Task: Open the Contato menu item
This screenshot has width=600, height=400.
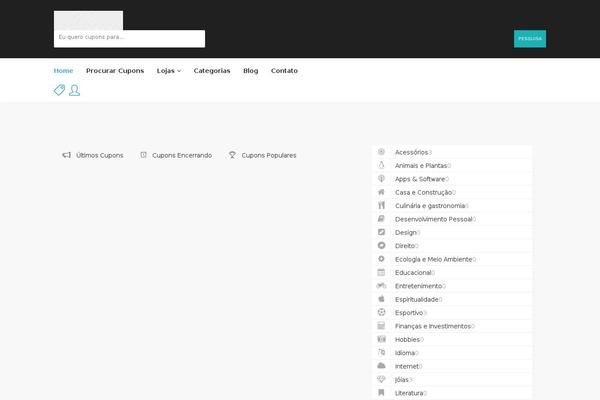Action: tap(284, 71)
